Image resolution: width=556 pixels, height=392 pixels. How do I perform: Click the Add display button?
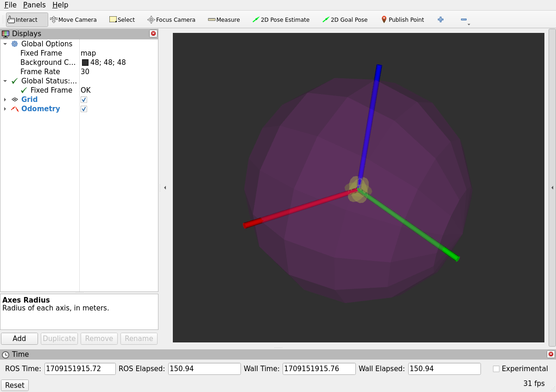pos(19,338)
